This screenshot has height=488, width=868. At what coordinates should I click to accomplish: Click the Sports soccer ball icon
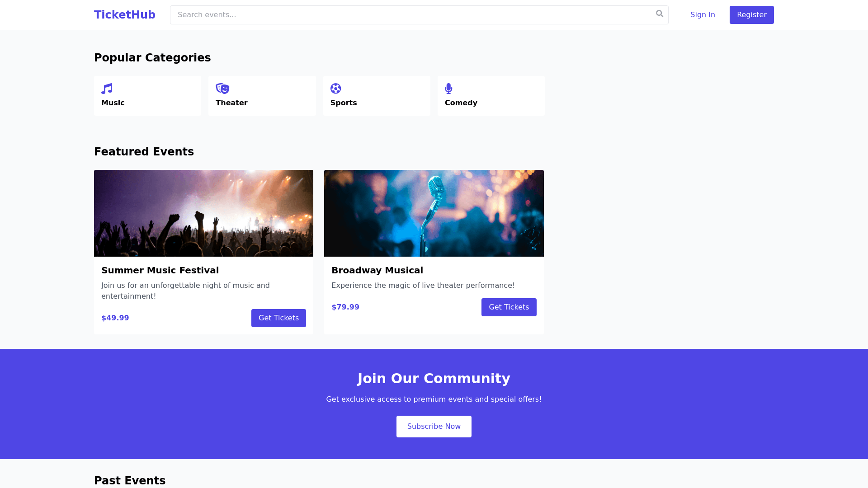335,89
